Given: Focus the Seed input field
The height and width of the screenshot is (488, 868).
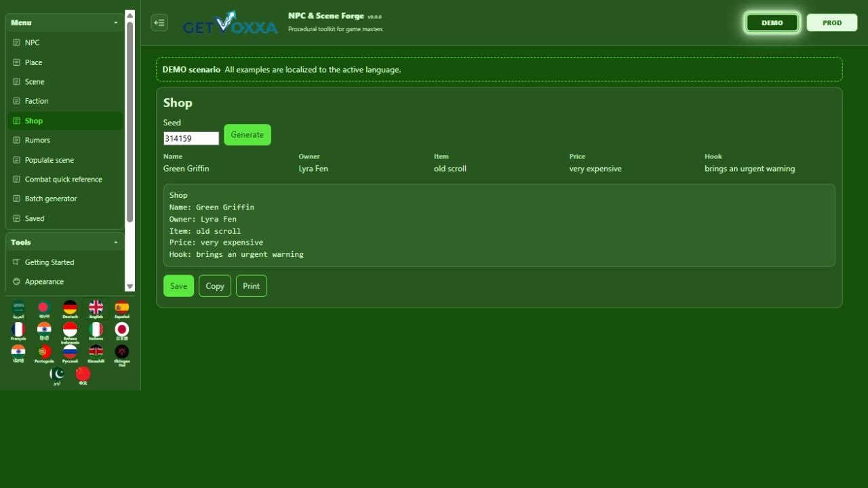Looking at the screenshot, I should 191,138.
